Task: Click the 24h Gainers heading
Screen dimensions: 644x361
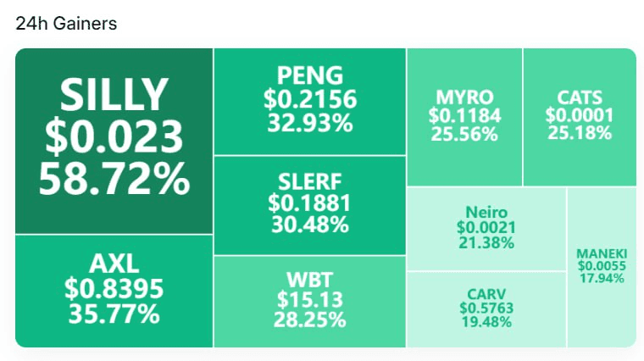Action: tap(66, 24)
